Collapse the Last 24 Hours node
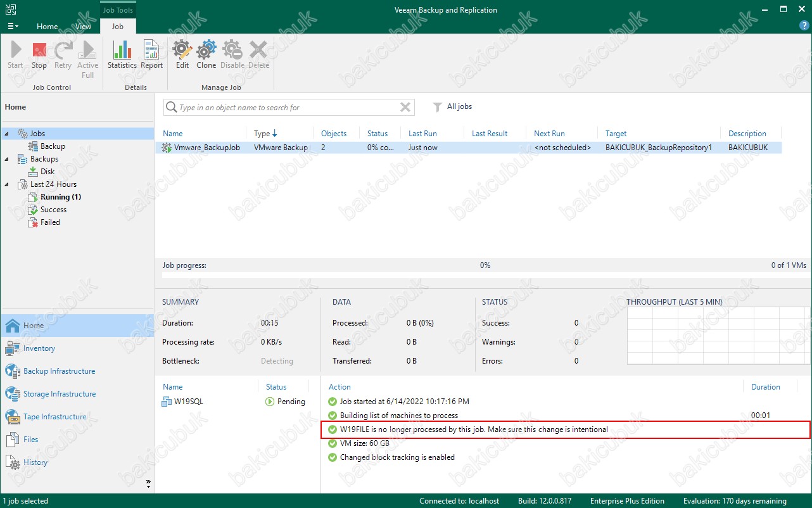This screenshot has width=812, height=508. pos(6,184)
